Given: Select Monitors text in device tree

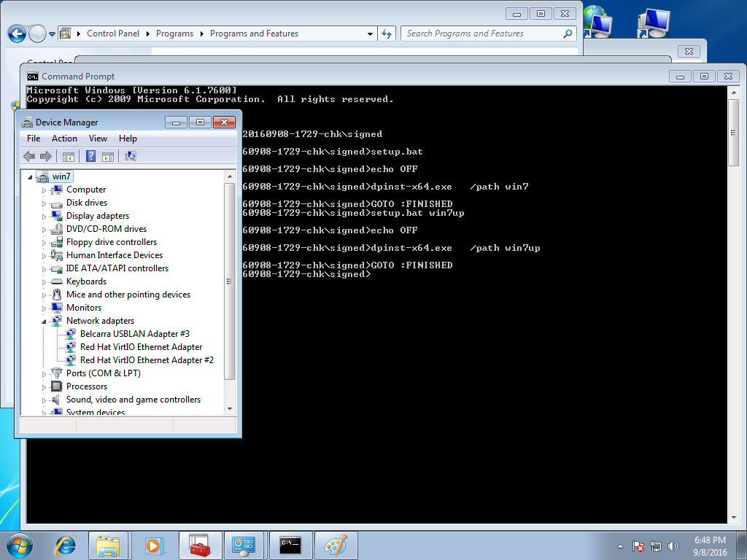Looking at the screenshot, I should click(x=84, y=308).
